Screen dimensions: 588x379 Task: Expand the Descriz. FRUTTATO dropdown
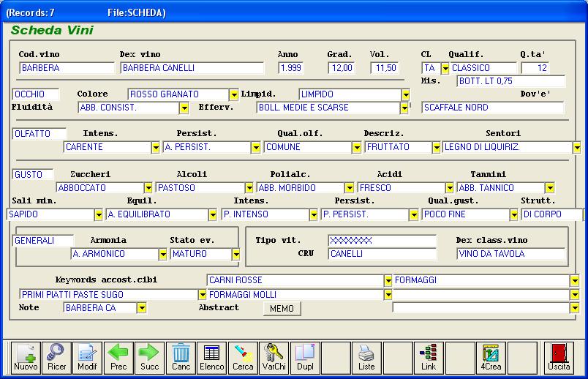[436, 148]
